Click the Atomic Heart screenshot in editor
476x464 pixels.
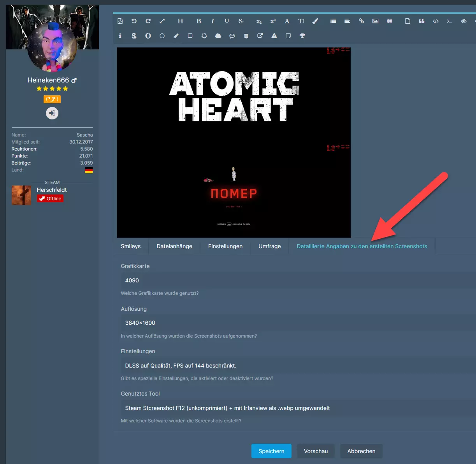(x=234, y=142)
